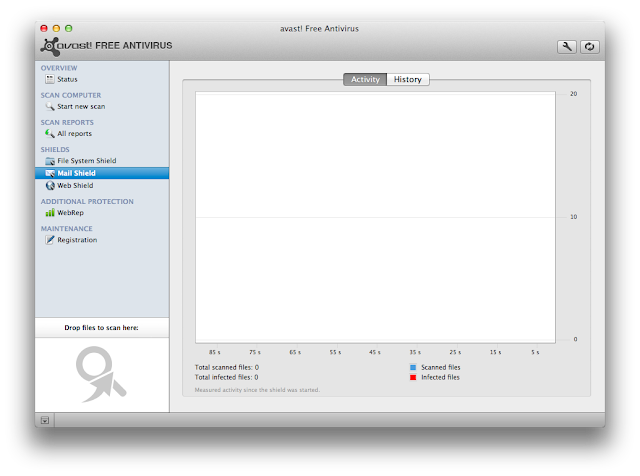This screenshot has height=476, width=640.
Task: Click the SCAN COMPUTER section header
Action: tap(71, 95)
